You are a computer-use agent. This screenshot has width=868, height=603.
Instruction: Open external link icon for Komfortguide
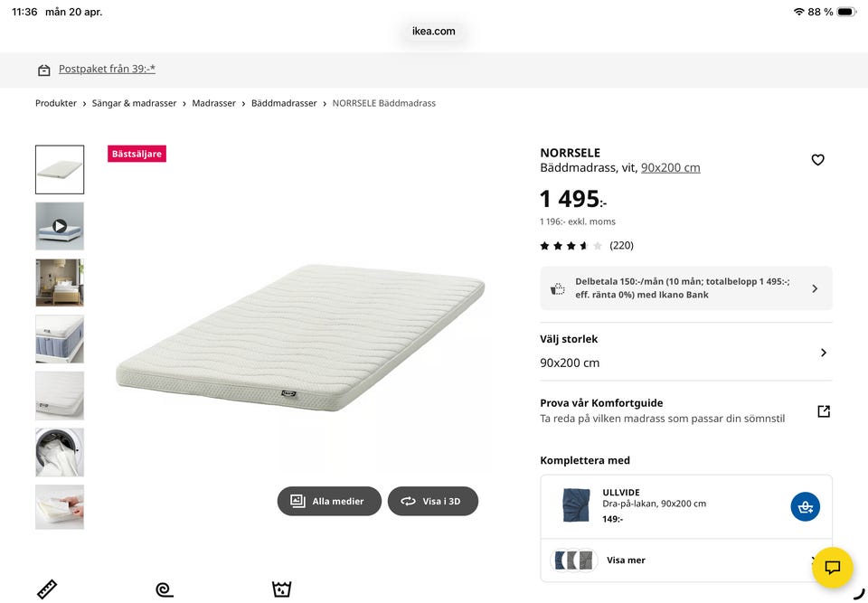click(823, 411)
